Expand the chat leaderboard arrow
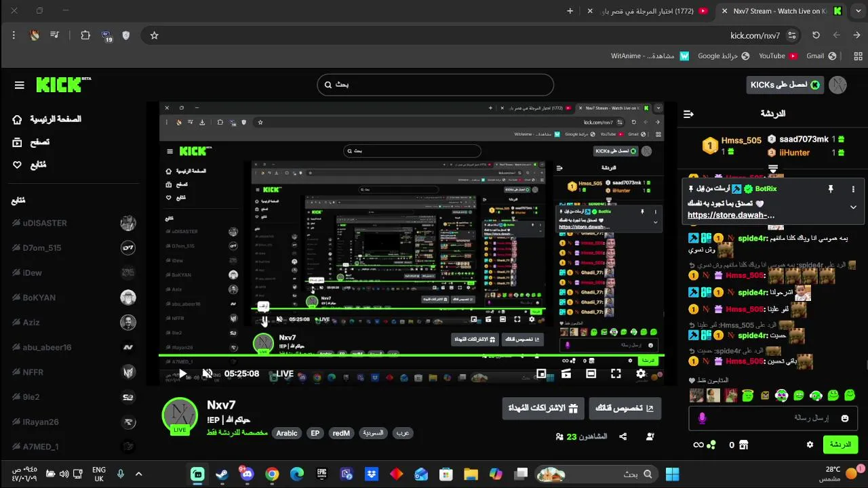 pos(772,168)
